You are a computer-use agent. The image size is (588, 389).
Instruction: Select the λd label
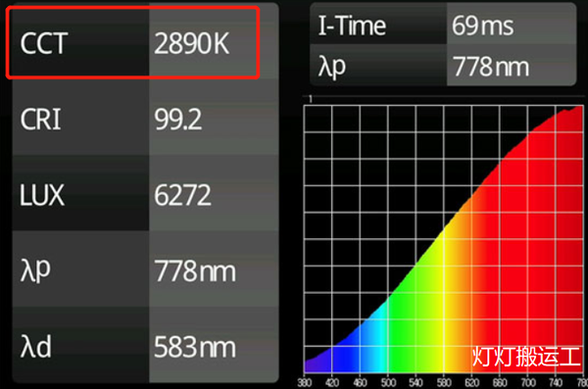pos(36,347)
